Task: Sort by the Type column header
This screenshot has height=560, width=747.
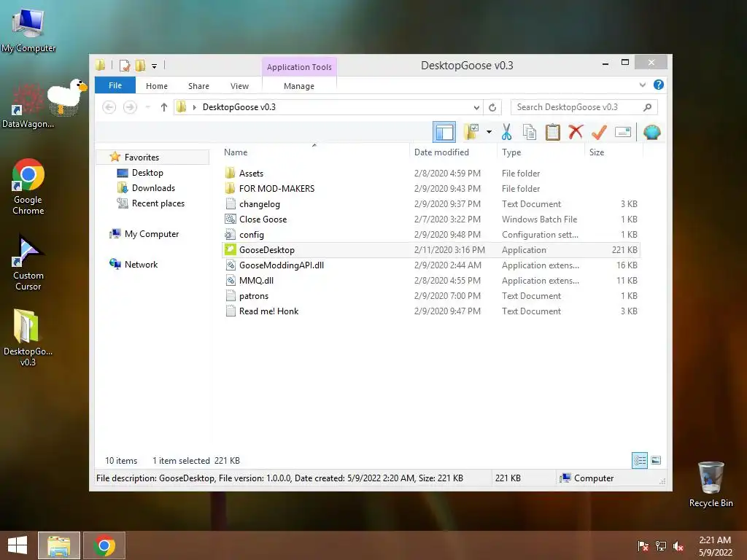Action: pyautogui.click(x=511, y=152)
